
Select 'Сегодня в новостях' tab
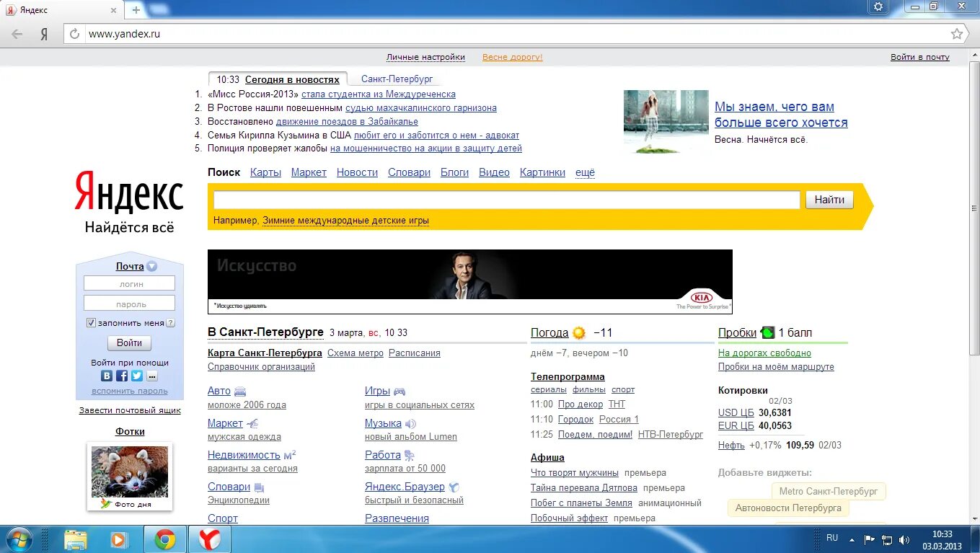click(x=292, y=79)
